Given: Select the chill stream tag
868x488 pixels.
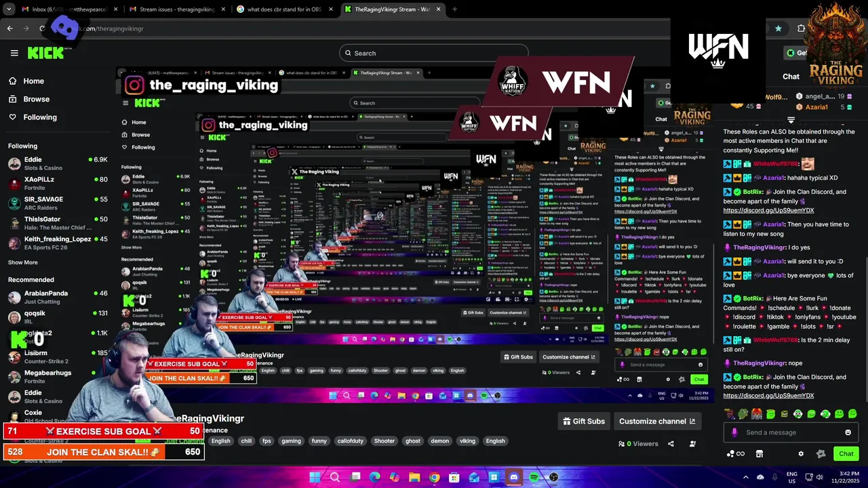Looking at the screenshot, I should (x=246, y=441).
